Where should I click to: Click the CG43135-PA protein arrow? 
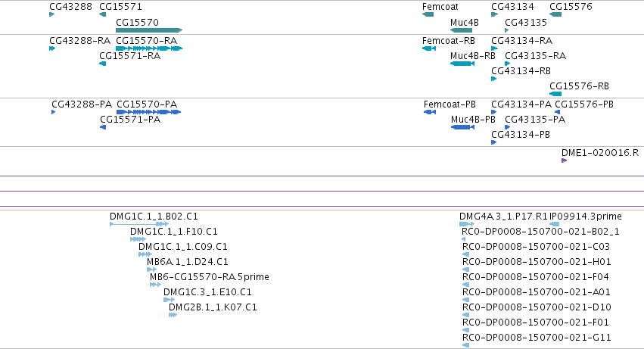point(507,127)
